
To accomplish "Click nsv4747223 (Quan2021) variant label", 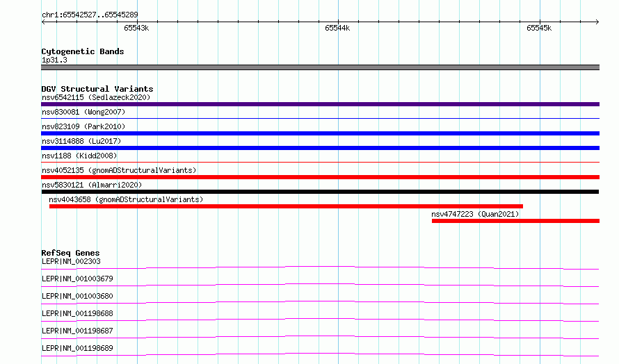I will [x=475, y=214].
